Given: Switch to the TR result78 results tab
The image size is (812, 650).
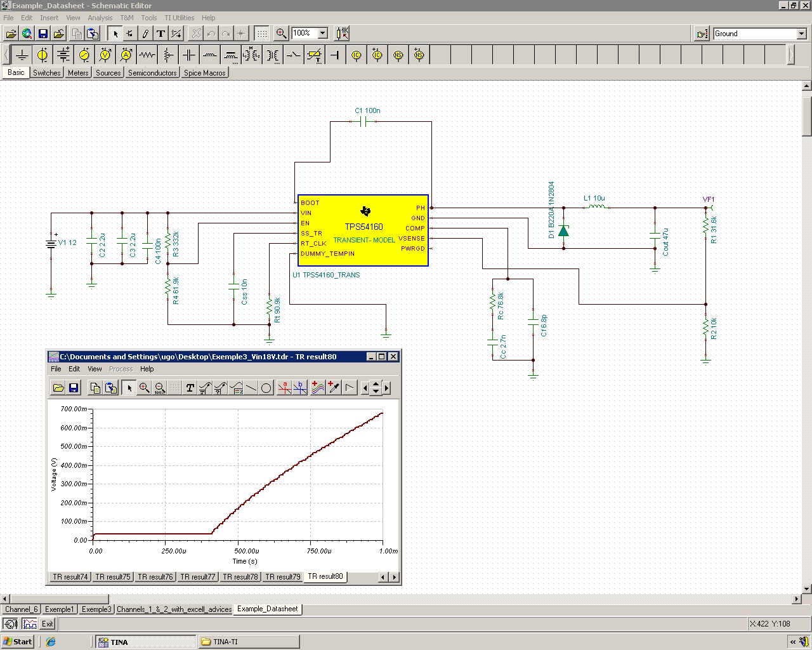Looking at the screenshot, I should click(240, 576).
